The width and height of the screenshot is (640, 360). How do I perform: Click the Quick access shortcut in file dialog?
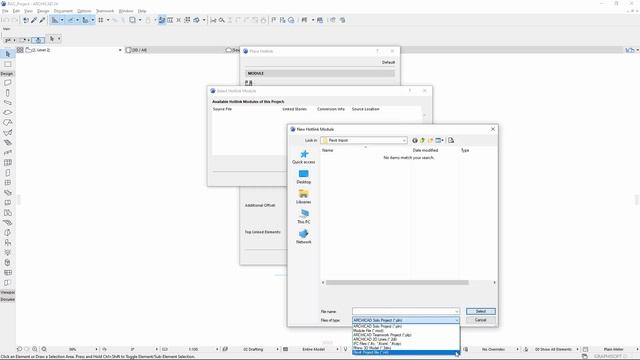(304, 157)
